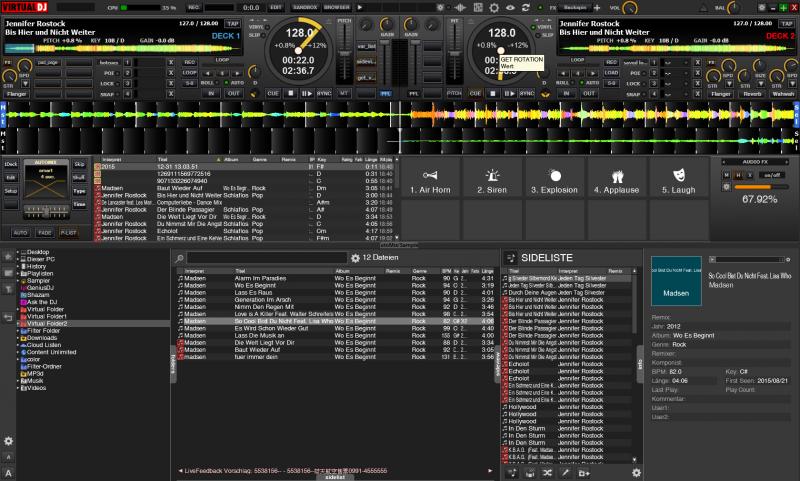This screenshot has height=481, width=800.
Task: Click the SIDELISTE header icon
Action: [511, 258]
